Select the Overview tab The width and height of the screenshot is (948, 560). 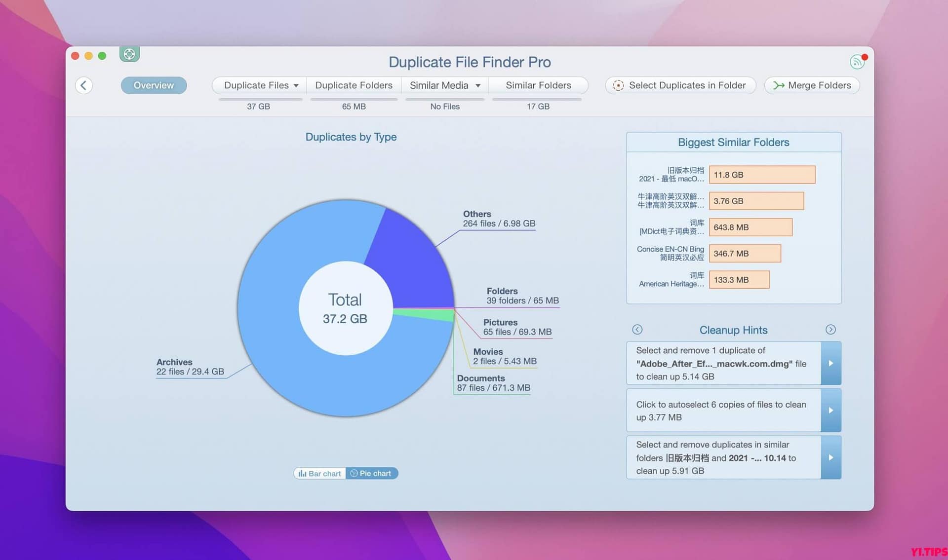[154, 85]
